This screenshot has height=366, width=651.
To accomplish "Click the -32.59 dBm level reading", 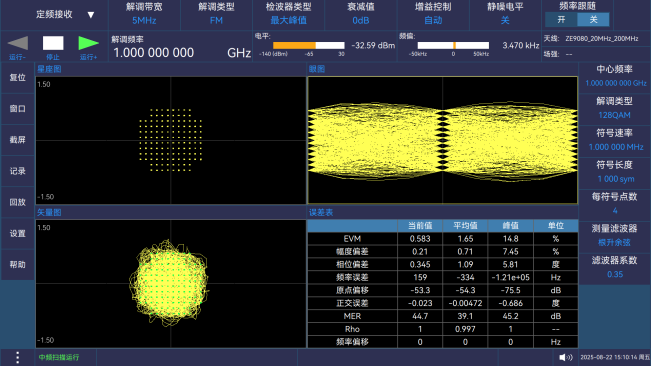I will click(373, 45).
